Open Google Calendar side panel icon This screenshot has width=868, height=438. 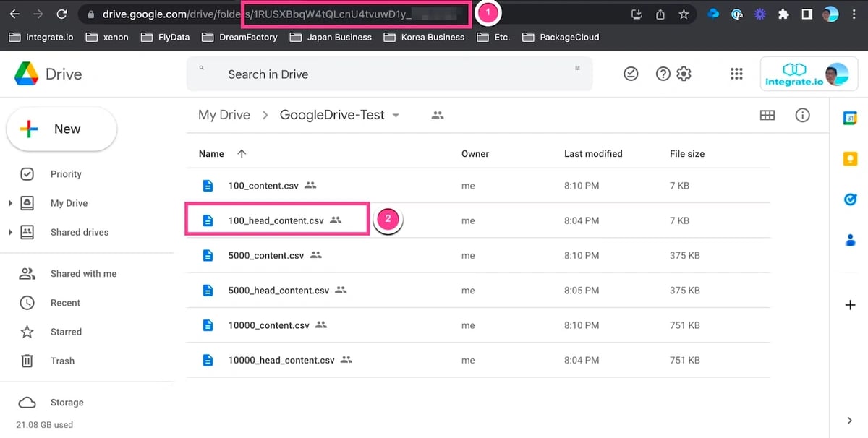(851, 119)
